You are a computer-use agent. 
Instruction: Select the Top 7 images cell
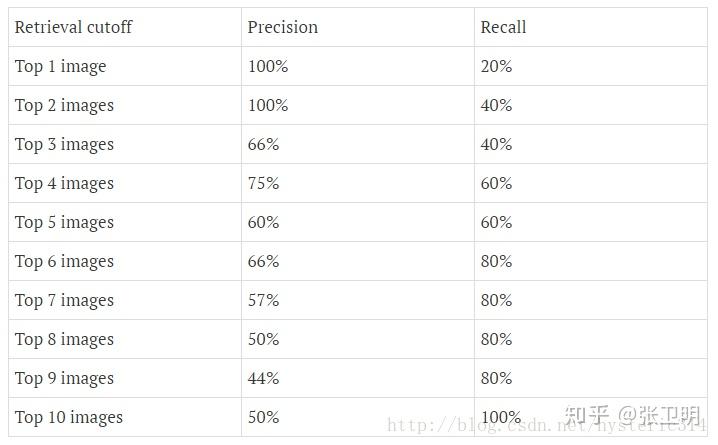tap(64, 301)
